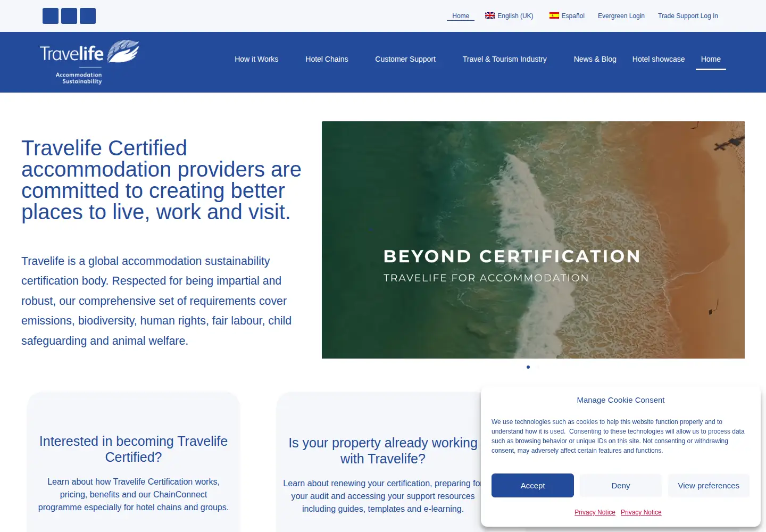766x532 pixels.
Task: Deny the cookie consent
Action: [621, 486]
